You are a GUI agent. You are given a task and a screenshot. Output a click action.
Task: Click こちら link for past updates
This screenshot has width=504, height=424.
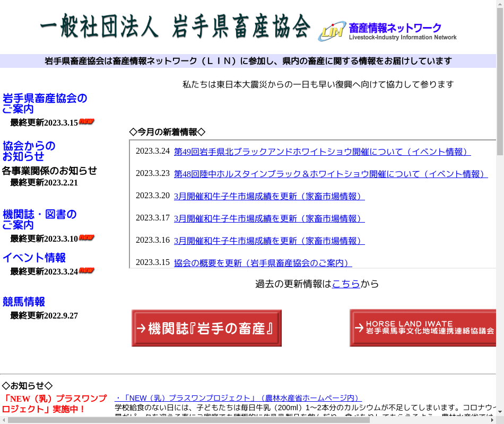(x=346, y=284)
